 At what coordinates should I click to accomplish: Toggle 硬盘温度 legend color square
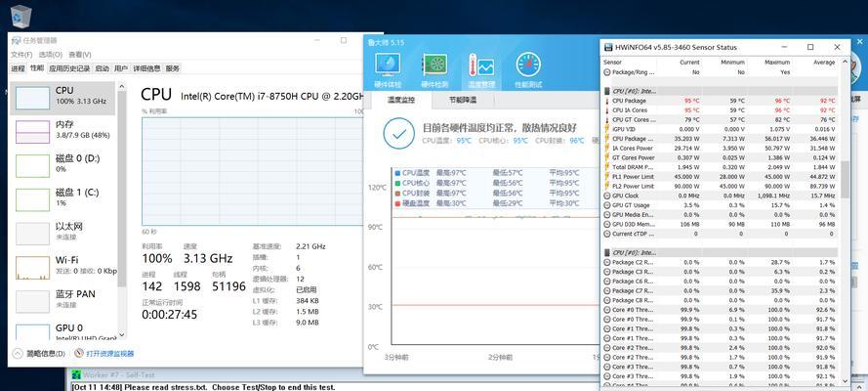coord(397,203)
